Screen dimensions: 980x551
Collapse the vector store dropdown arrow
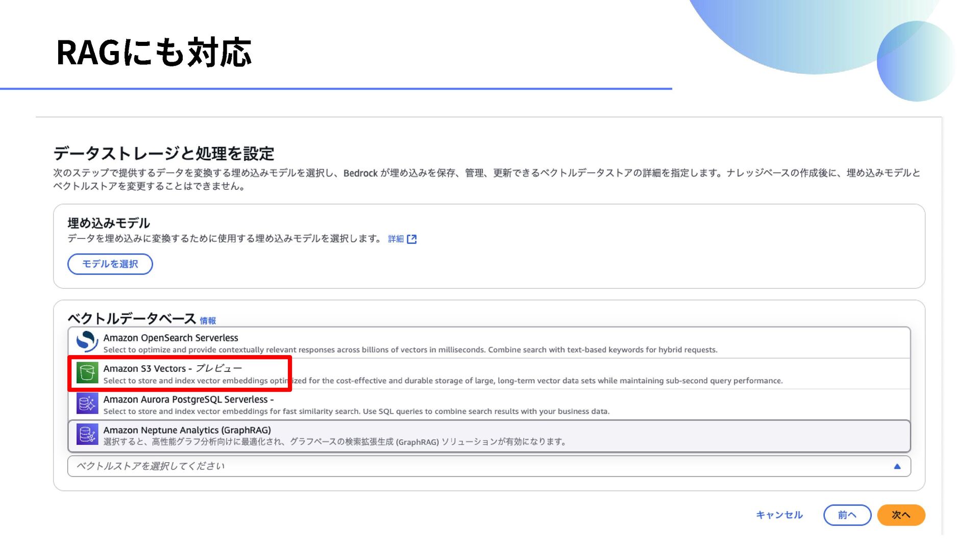[x=897, y=466]
